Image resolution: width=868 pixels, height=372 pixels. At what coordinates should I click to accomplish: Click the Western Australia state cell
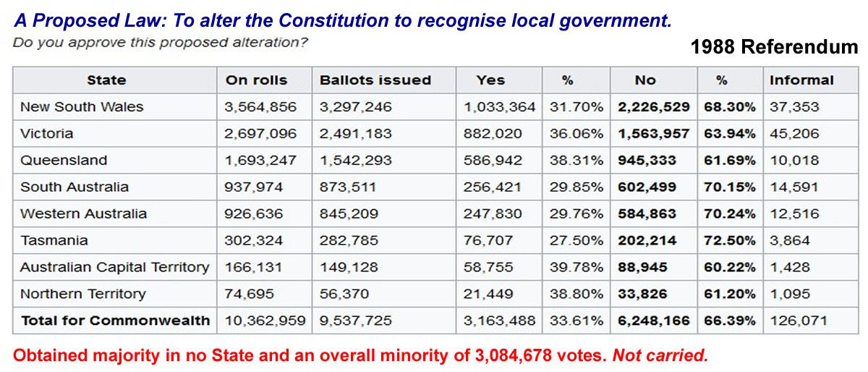coord(83,214)
